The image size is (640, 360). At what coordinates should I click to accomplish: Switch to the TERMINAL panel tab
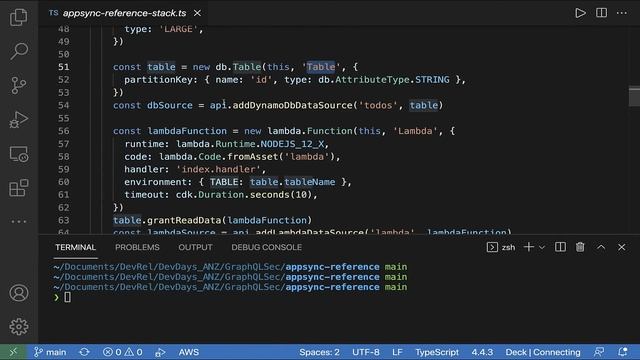(76, 247)
